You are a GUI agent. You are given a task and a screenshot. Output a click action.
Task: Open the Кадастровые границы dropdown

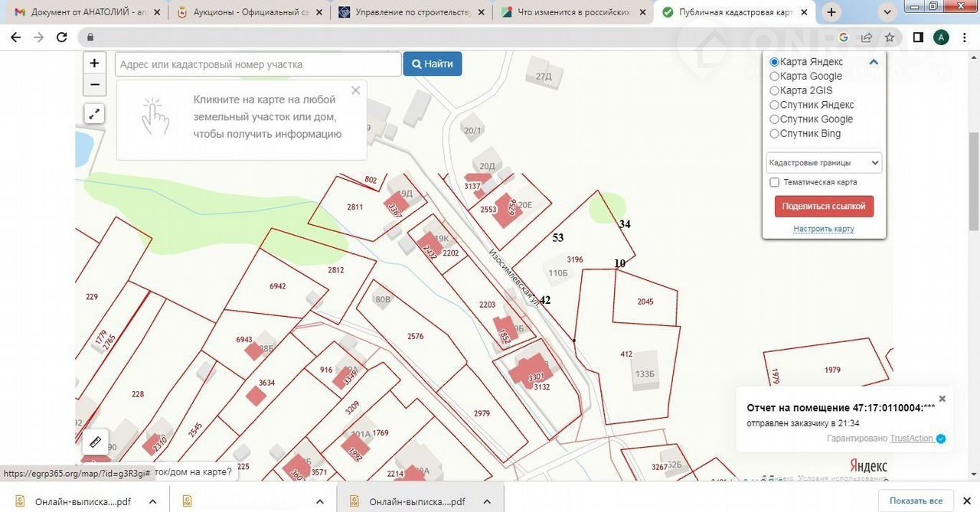coord(824,162)
